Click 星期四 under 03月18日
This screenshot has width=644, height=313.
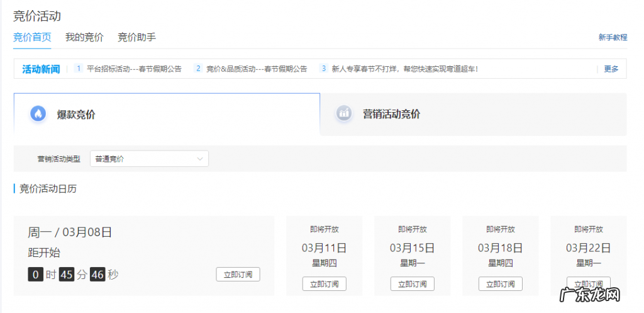coord(500,263)
